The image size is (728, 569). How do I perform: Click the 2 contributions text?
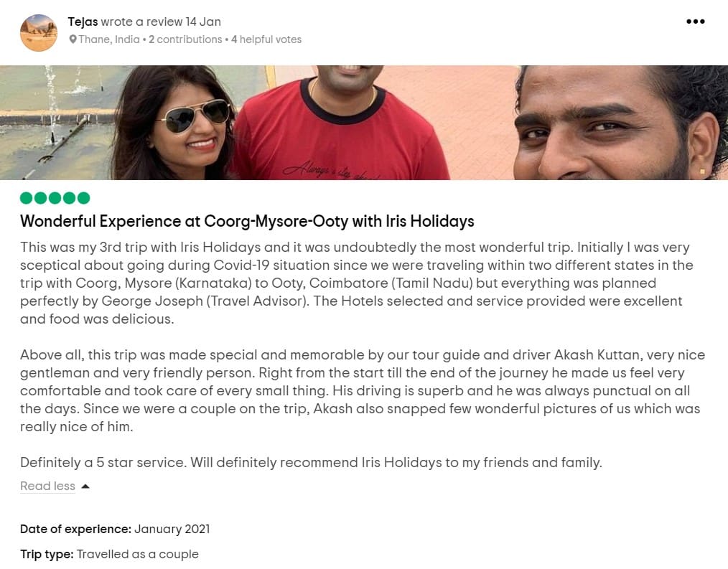pyautogui.click(x=185, y=39)
